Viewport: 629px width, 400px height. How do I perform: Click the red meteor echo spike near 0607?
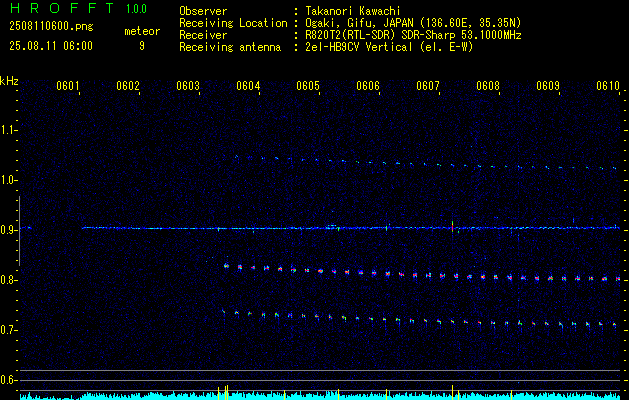pos(452,227)
